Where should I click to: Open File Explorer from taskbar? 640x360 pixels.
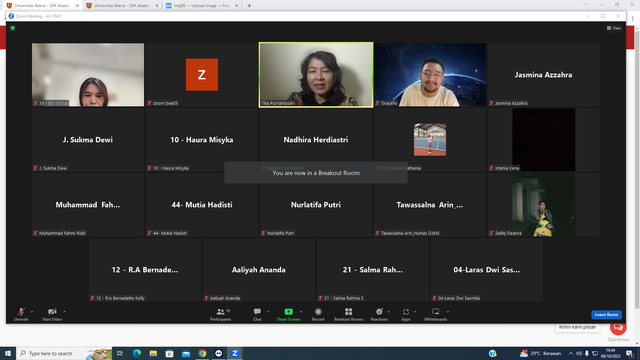153,353
